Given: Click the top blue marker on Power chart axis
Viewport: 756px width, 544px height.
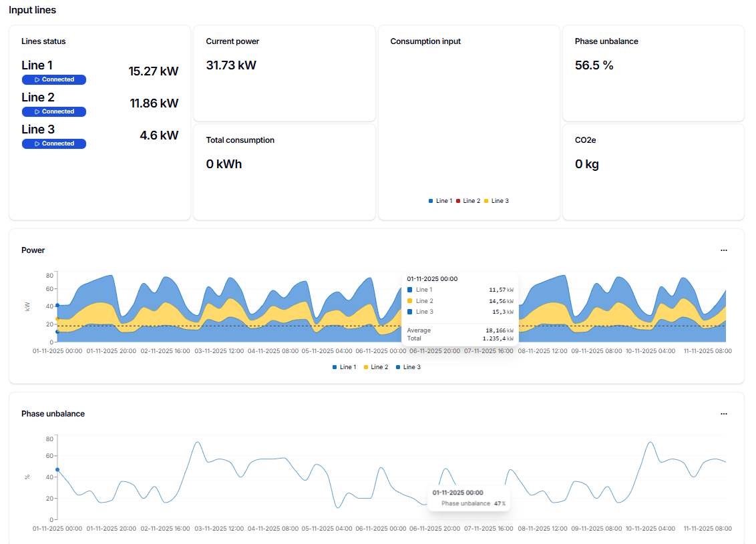Looking at the screenshot, I should coord(57,306).
